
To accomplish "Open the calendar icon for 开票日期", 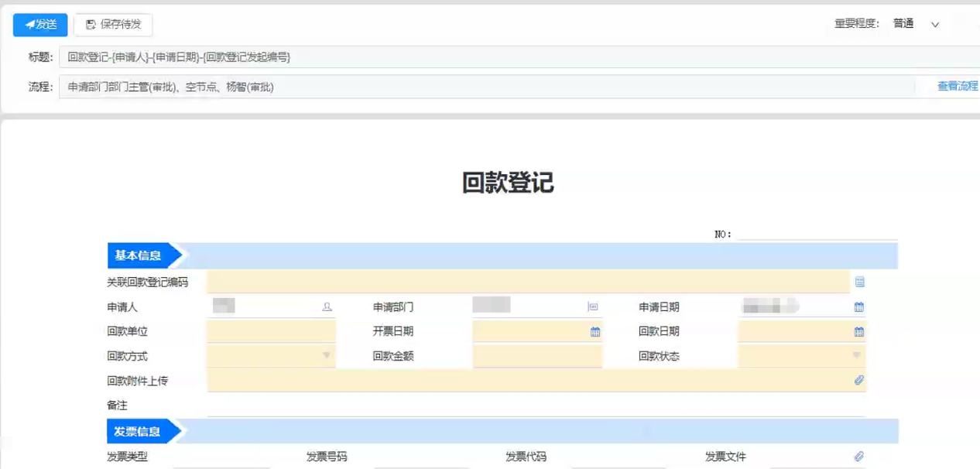I will 595,332.
